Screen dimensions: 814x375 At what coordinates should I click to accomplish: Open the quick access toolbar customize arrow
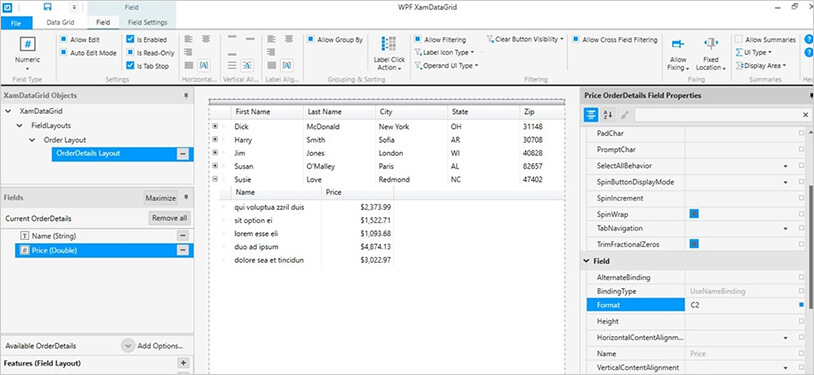pos(74,7)
